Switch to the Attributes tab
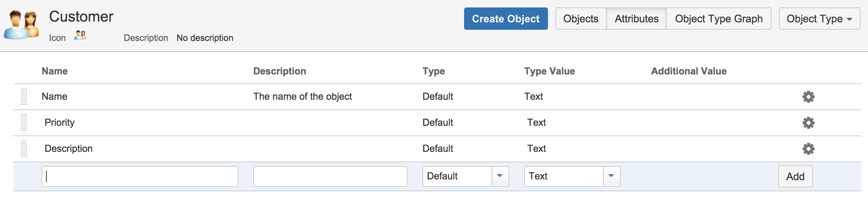The width and height of the screenshot is (868, 198). 636,19
